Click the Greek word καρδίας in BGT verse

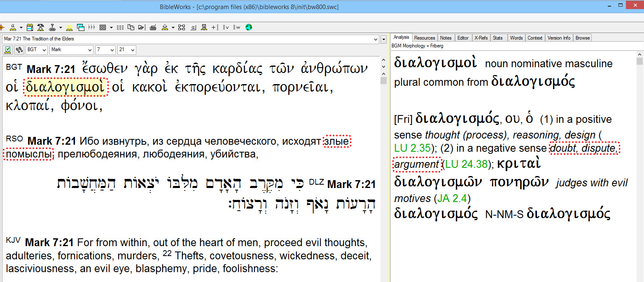(237, 69)
